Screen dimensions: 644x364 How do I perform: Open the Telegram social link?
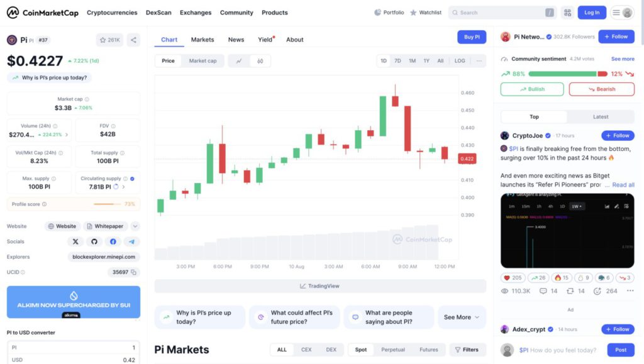(131, 241)
